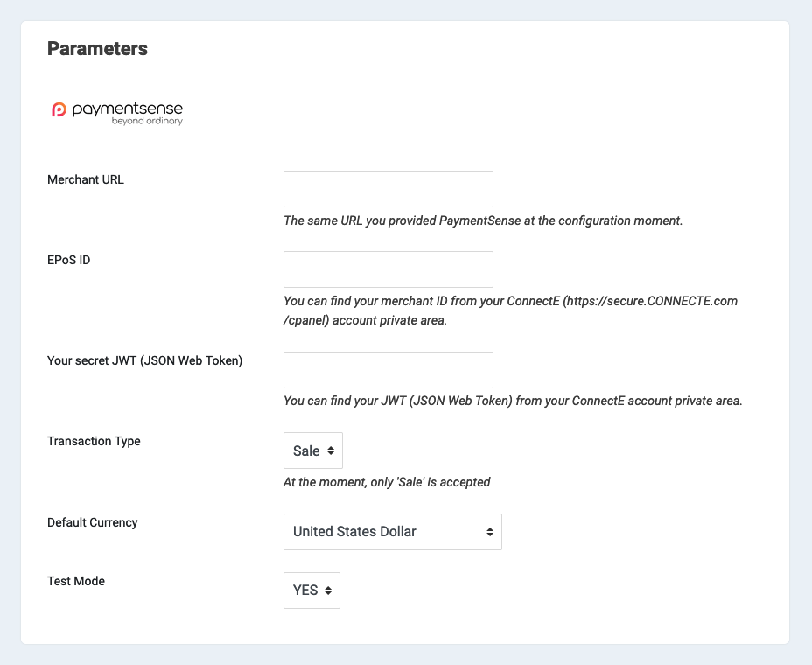812x665 pixels.
Task: Click the 'EPoS ID' label
Action: click(69, 260)
